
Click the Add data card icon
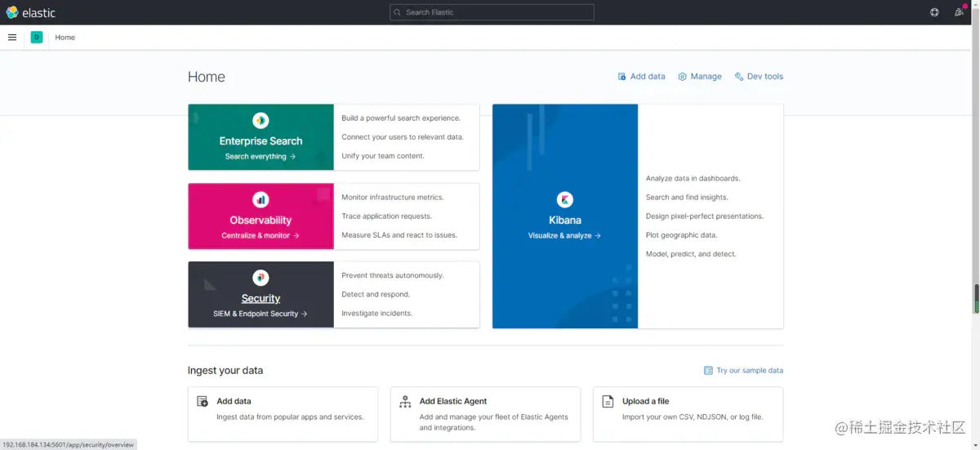(203, 402)
